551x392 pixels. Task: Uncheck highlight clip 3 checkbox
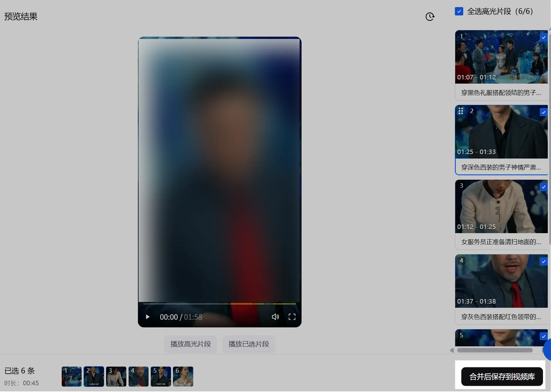point(544,187)
